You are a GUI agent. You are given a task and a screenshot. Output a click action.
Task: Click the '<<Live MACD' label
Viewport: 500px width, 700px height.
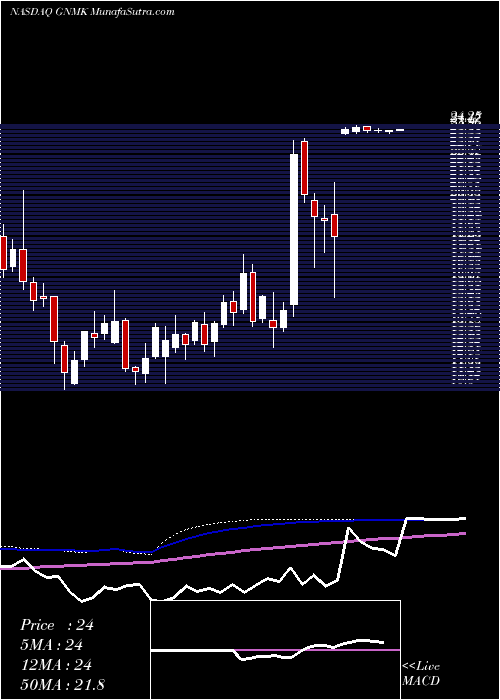[x=421, y=673]
